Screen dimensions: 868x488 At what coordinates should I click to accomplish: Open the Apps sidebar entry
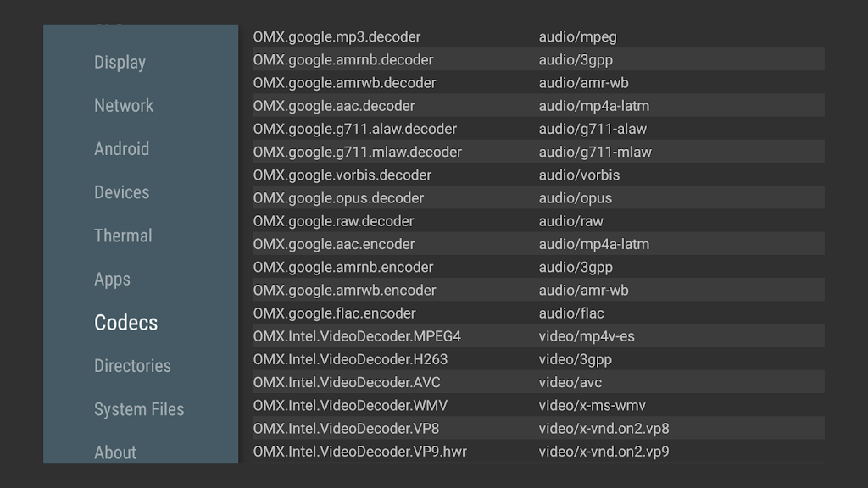coord(112,280)
